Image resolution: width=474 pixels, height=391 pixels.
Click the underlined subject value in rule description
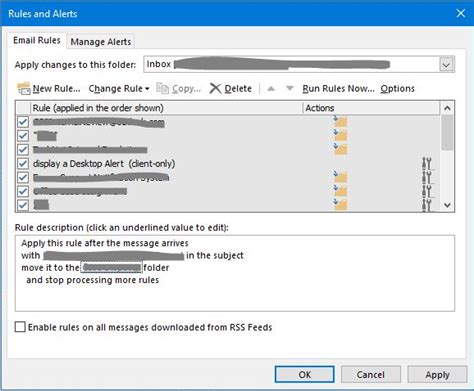[x=113, y=255]
